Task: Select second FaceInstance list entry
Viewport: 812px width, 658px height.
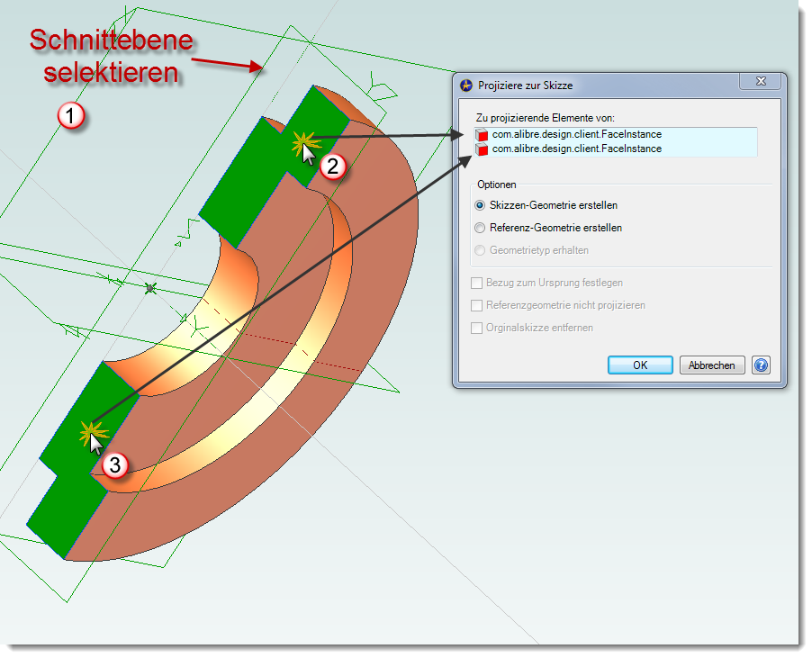Action: click(x=615, y=149)
